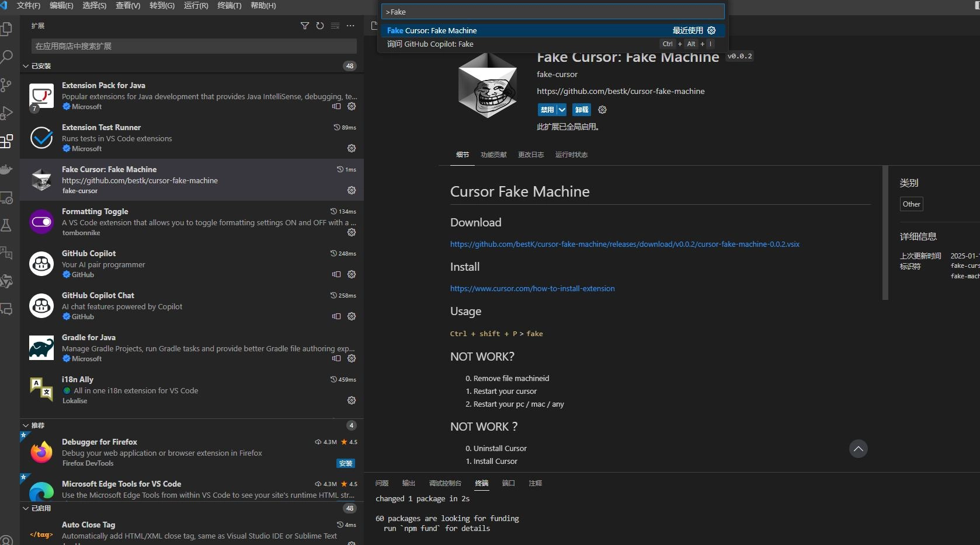Open the 选择(S) menu
This screenshot has height=545, width=980.
coord(95,5)
